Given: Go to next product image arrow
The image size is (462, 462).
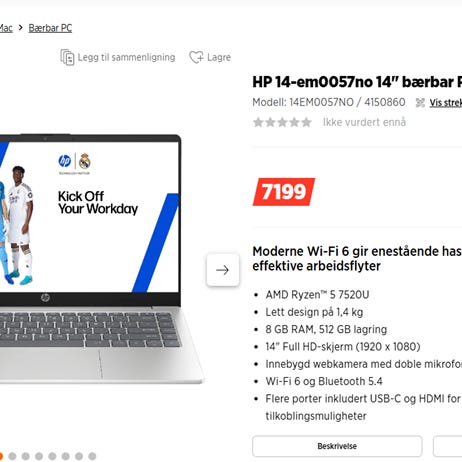Looking at the screenshot, I should 223,270.
